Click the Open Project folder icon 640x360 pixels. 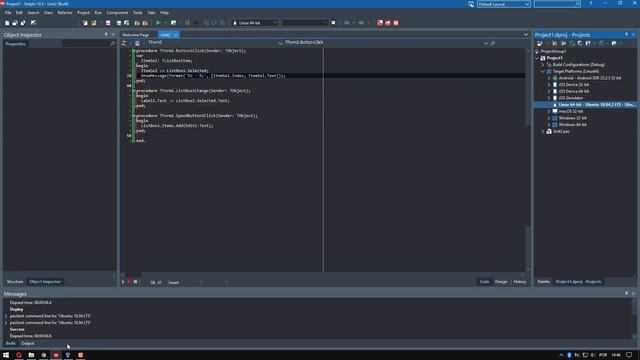93,23
